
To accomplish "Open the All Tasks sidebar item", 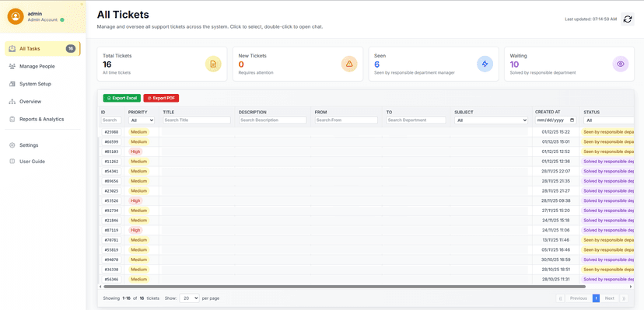I will (x=42, y=48).
